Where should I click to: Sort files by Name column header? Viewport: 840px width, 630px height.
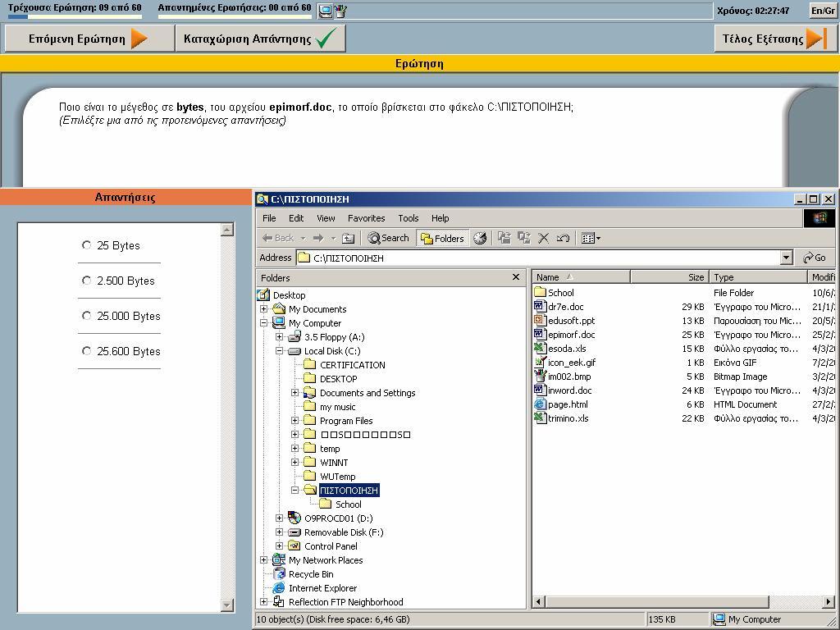pos(582,277)
